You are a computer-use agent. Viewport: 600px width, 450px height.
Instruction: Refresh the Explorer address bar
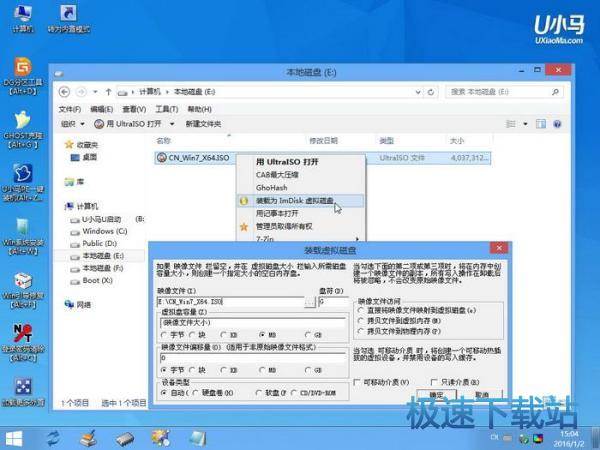coord(431,92)
